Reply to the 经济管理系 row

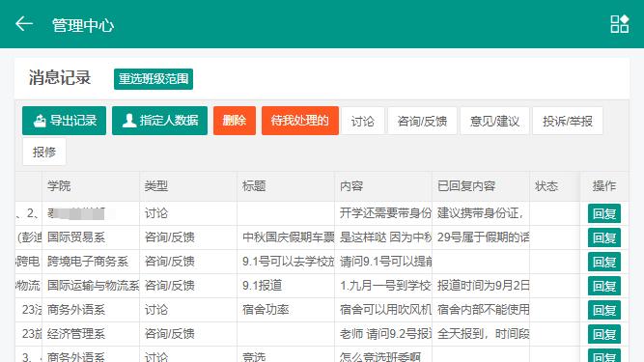(x=604, y=335)
